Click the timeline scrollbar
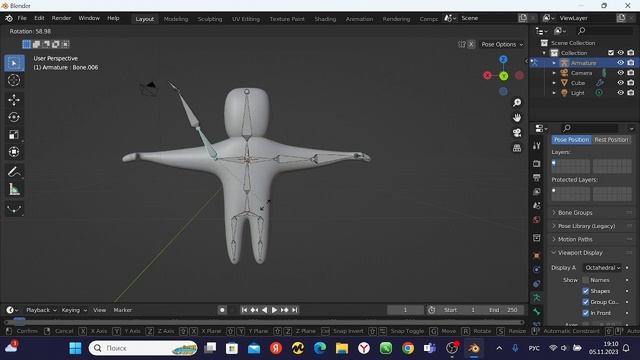The height and width of the screenshot is (360, 640). (x=264, y=322)
